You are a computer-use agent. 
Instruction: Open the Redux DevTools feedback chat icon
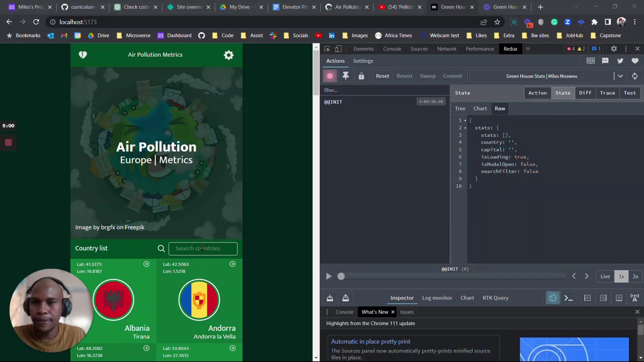click(x=605, y=61)
